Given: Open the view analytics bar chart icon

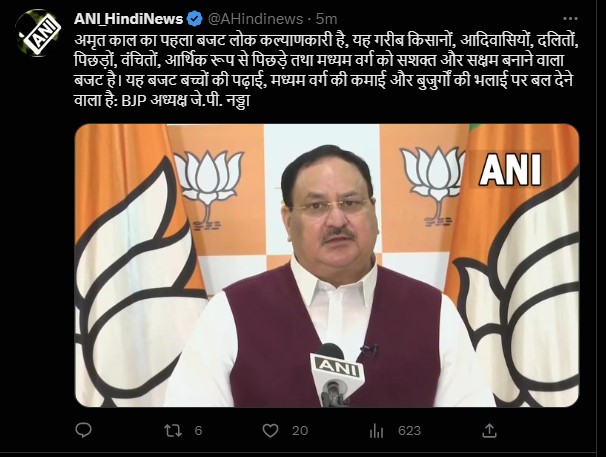Looking at the screenshot, I should pos(376,430).
